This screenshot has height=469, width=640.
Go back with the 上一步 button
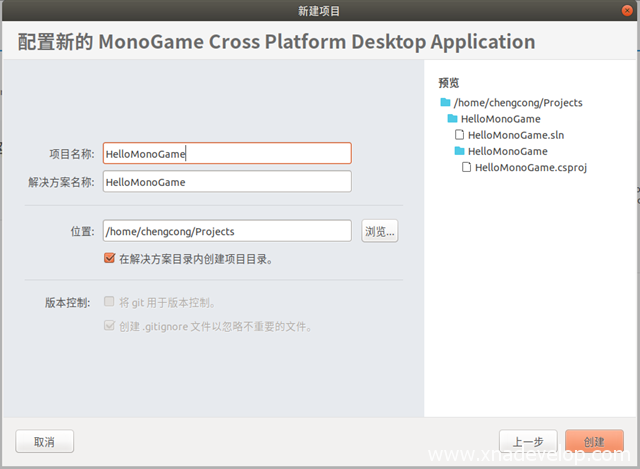pos(528,441)
